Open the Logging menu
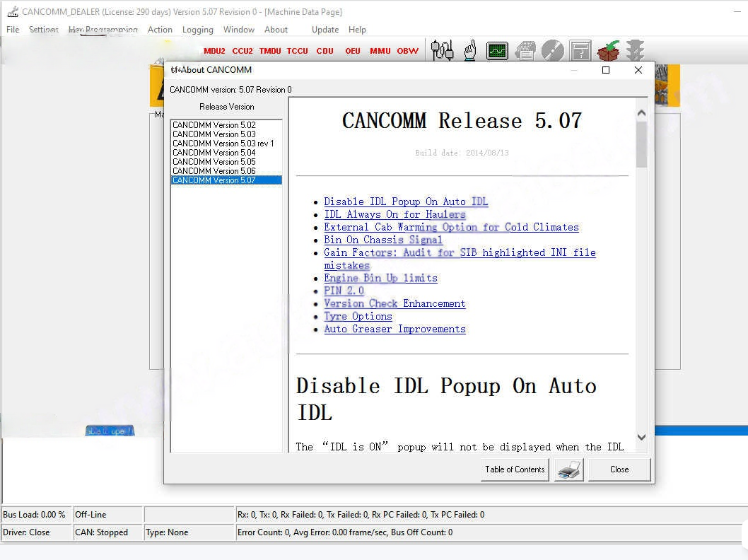This screenshot has height=560, width=748. [197, 30]
